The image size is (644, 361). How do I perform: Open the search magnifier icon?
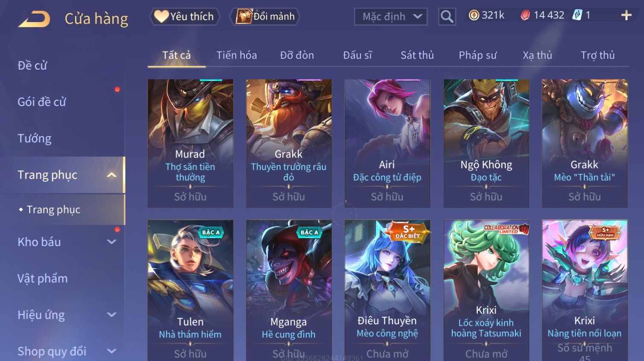[447, 17]
